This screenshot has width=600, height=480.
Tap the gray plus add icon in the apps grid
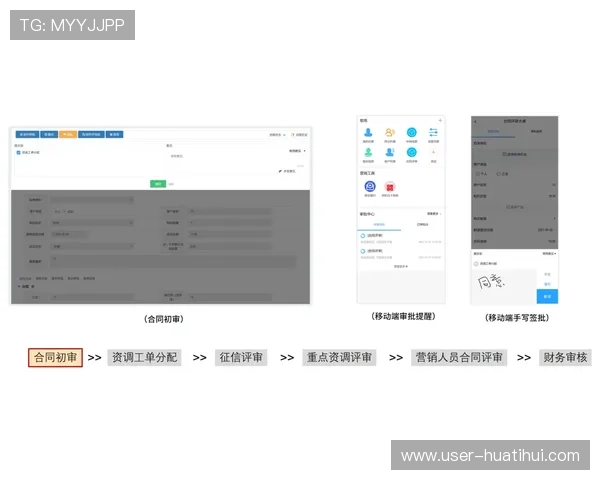pos(433,152)
